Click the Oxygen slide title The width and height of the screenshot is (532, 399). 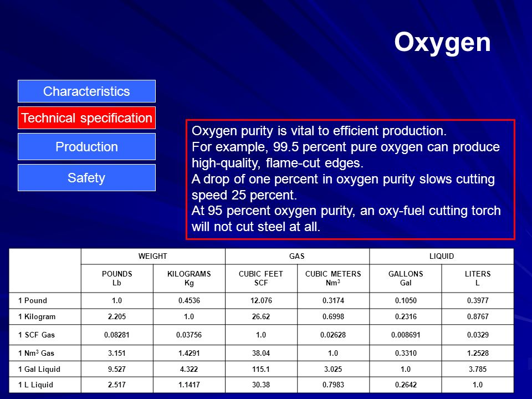[x=442, y=43]
